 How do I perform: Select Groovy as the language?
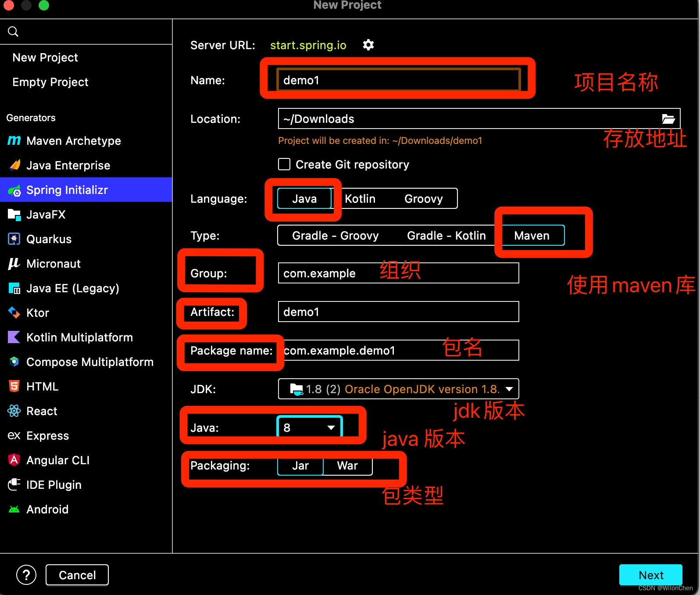(x=424, y=199)
